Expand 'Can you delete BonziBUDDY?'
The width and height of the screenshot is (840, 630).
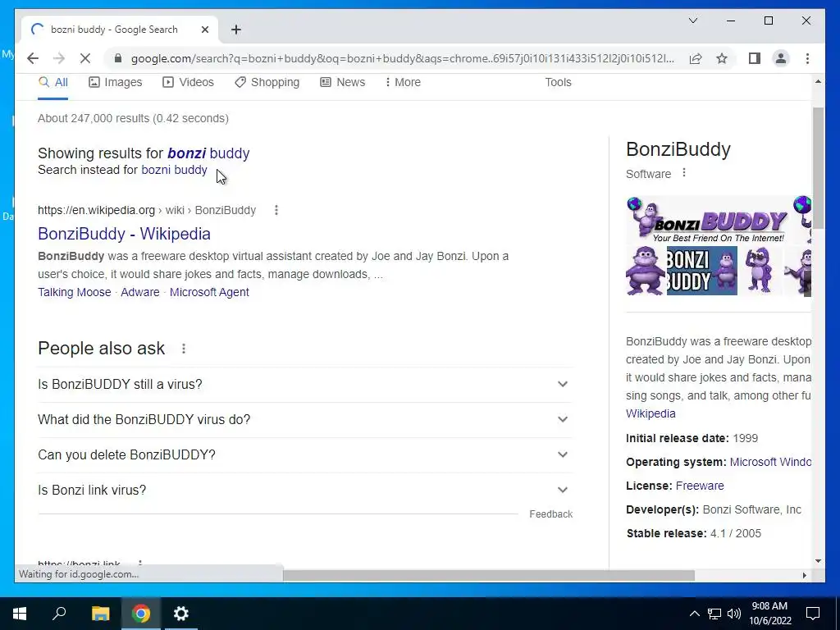coord(305,454)
